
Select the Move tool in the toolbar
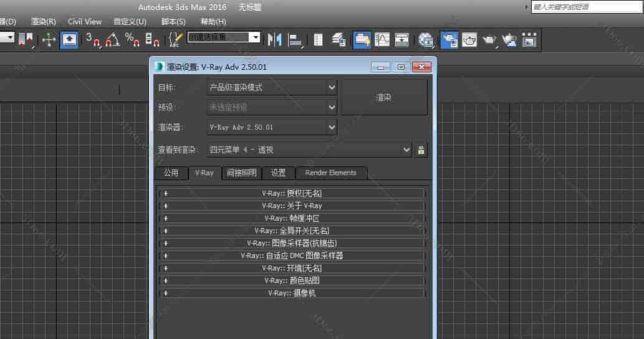pyautogui.click(x=49, y=39)
